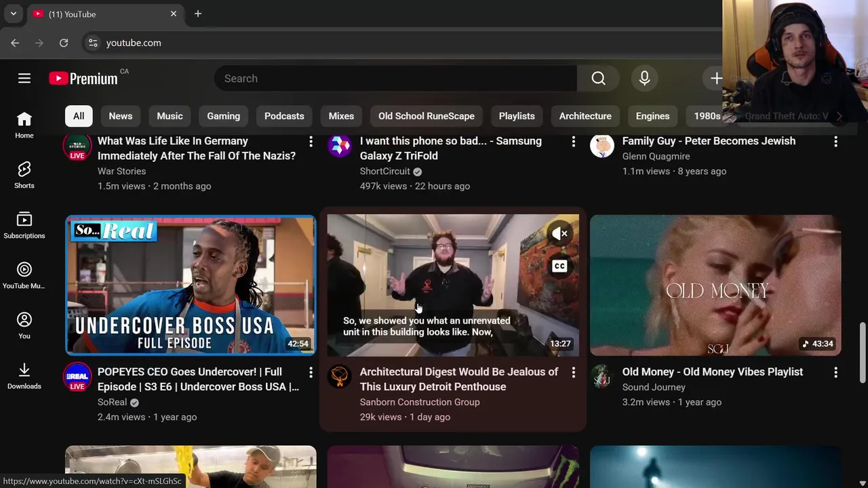868x488 pixels.
Task: Open Sound Journey channel name
Action: 654,387
